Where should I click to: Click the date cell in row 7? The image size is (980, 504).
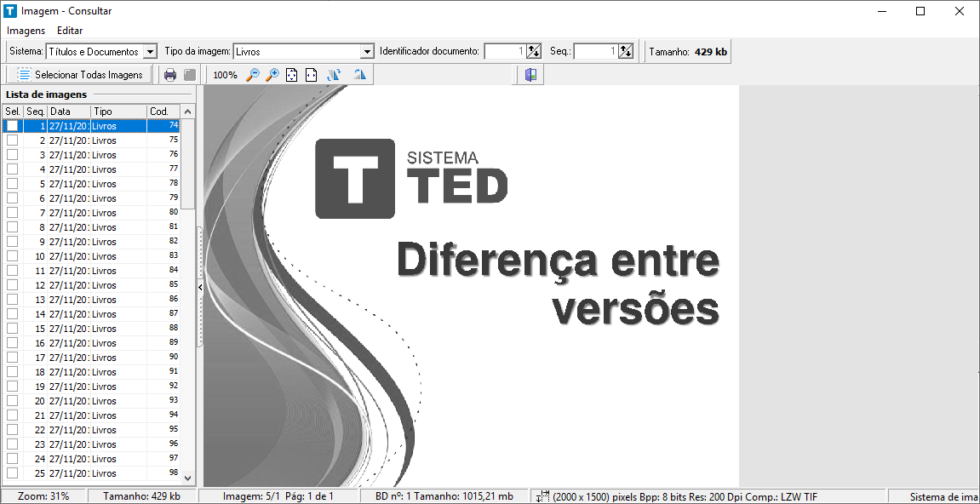[69, 213]
